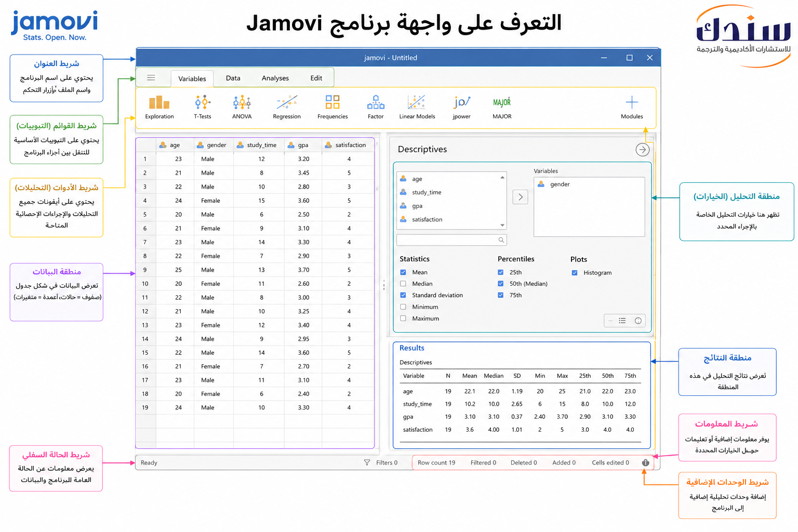This screenshot has height=532, width=798.
Task: Enable the Minimum statistic
Action: [x=403, y=307]
